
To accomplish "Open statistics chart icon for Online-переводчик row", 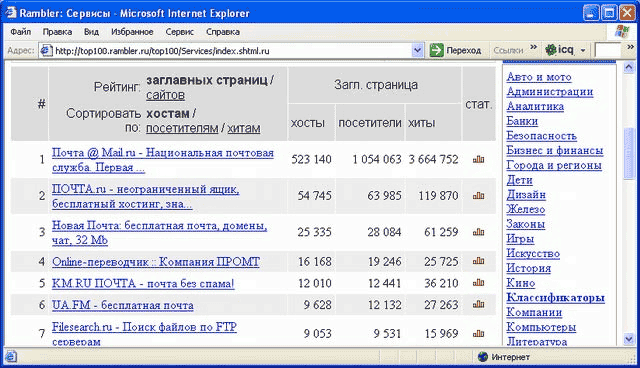I will (x=478, y=261).
